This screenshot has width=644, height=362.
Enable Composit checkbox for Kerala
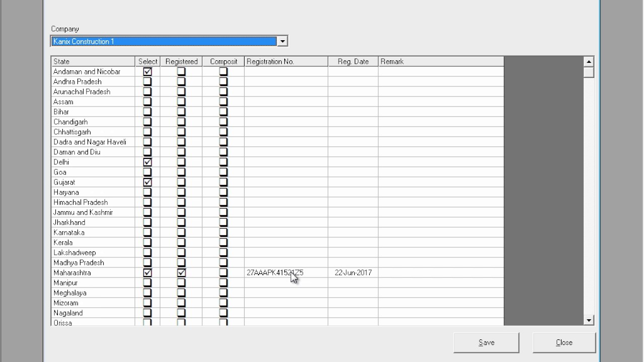click(x=223, y=242)
